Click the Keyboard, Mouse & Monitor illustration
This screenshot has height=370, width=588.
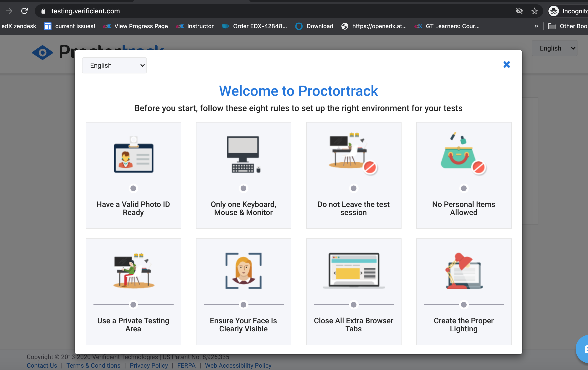pos(243,154)
